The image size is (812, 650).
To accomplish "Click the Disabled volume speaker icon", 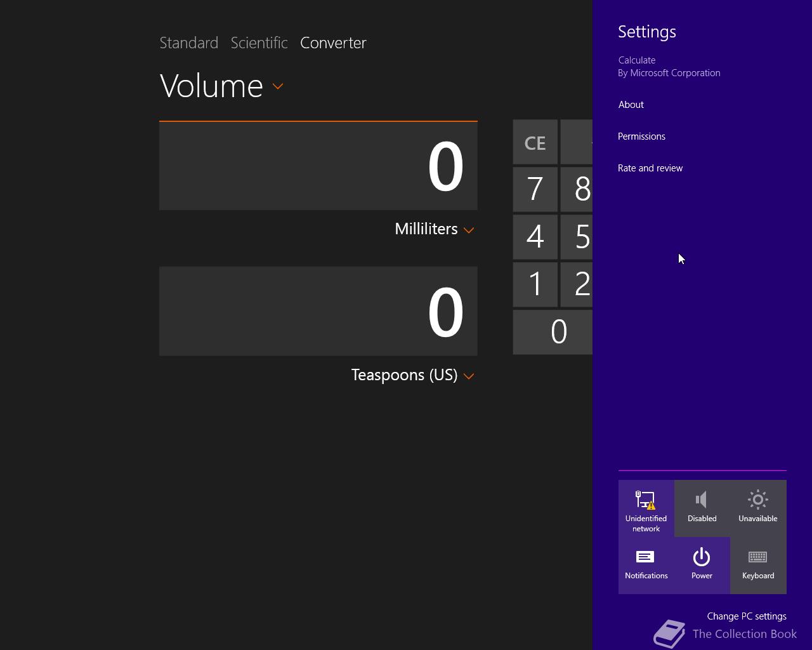I will point(702,500).
